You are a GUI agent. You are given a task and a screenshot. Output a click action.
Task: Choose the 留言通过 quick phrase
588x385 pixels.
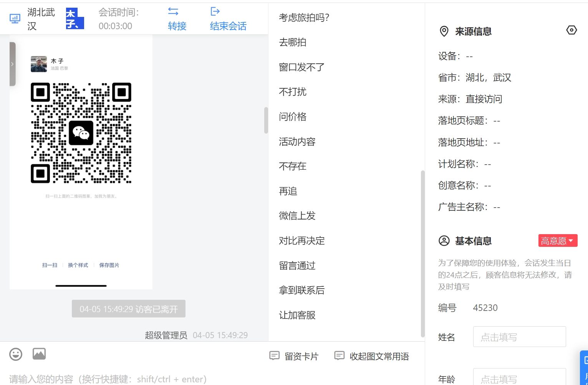click(297, 266)
